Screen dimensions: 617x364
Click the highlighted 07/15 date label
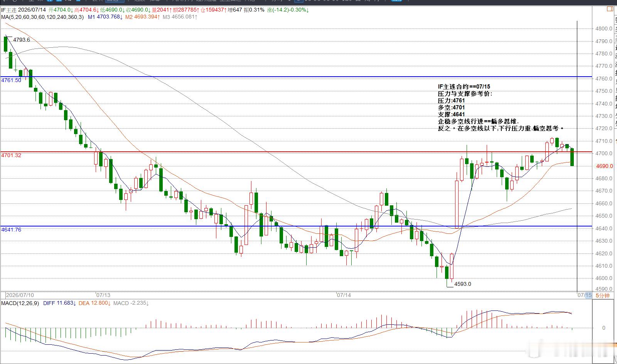tap(584, 295)
